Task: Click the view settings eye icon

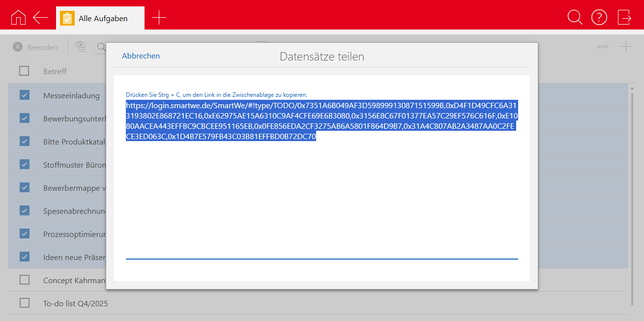Action: pos(80,47)
